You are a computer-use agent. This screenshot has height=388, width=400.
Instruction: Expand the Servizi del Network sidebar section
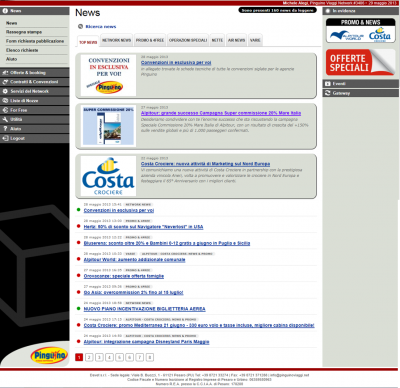(x=35, y=91)
